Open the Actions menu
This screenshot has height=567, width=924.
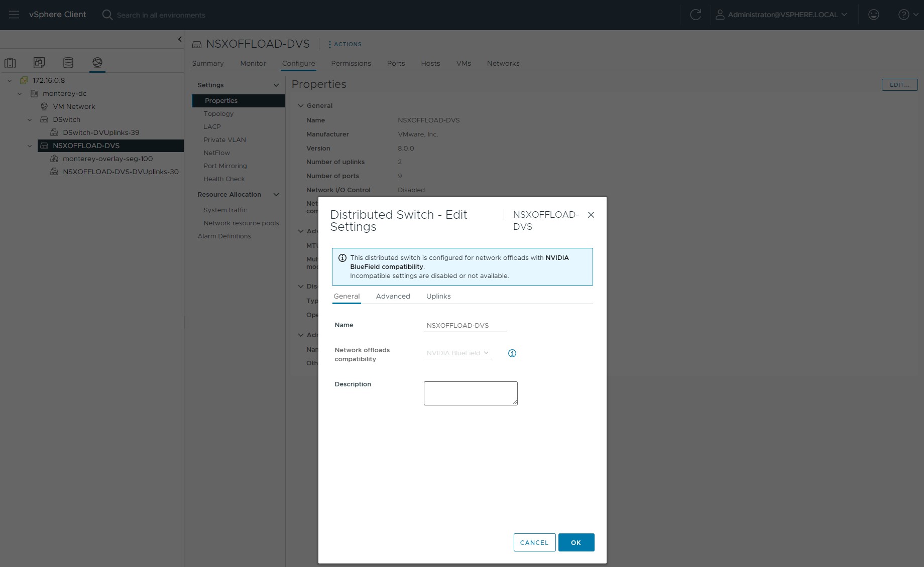(x=344, y=44)
